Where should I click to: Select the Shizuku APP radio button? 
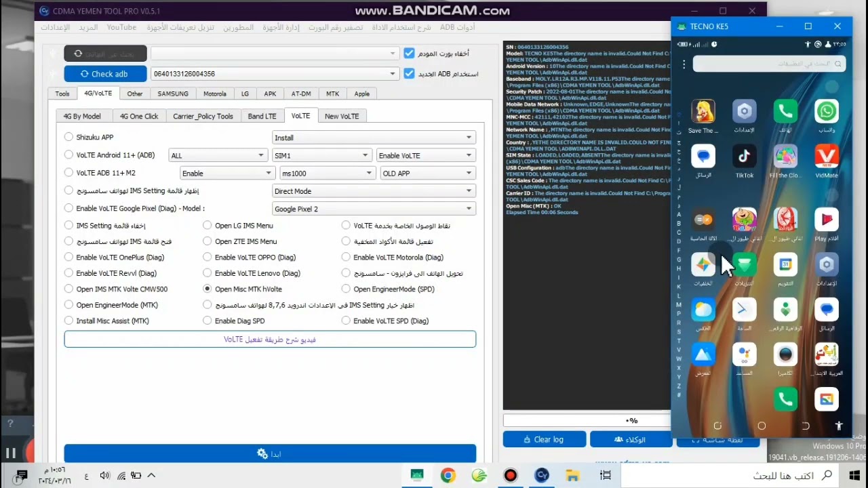[x=68, y=137]
